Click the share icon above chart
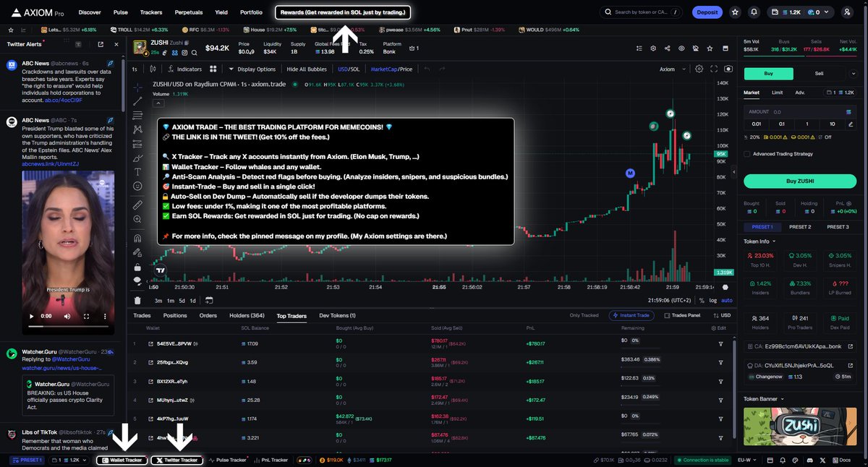The height and width of the screenshot is (467, 868). point(666,48)
